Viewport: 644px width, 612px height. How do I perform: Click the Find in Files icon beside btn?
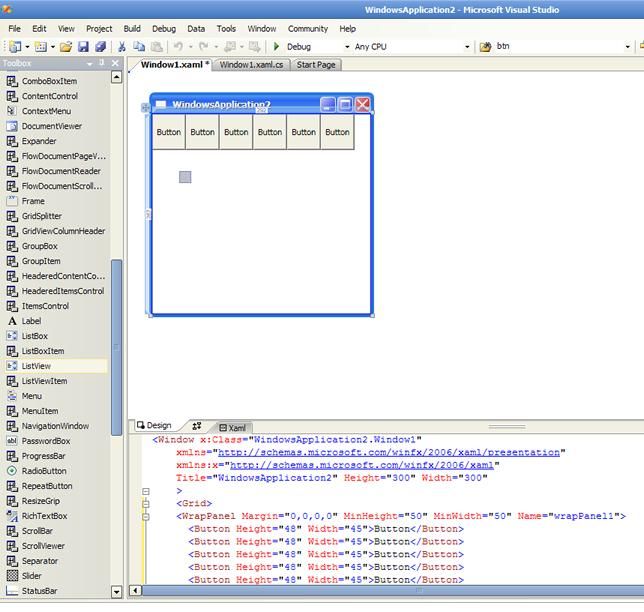(x=485, y=47)
